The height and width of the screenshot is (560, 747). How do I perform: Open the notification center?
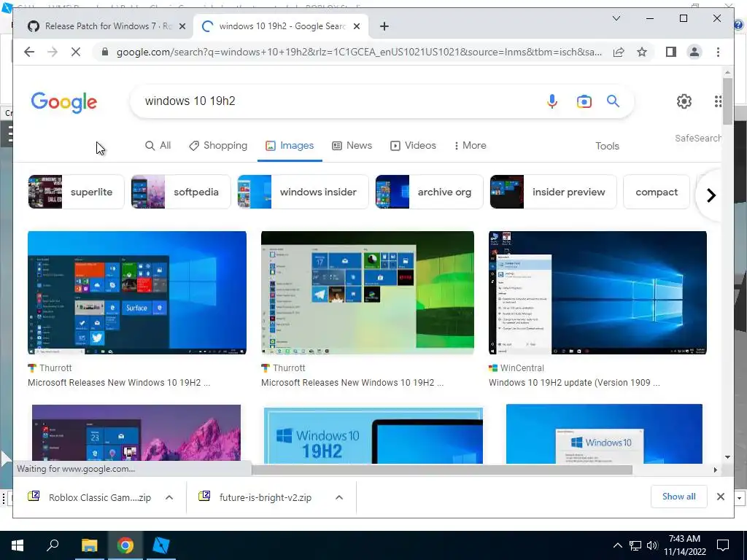pos(723,545)
